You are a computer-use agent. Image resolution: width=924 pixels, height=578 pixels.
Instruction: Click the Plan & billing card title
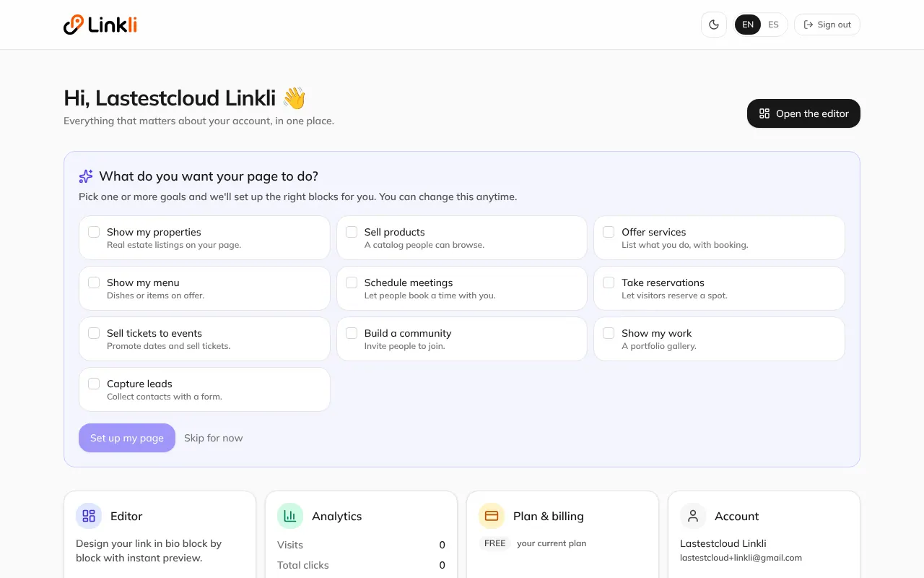[549, 516]
